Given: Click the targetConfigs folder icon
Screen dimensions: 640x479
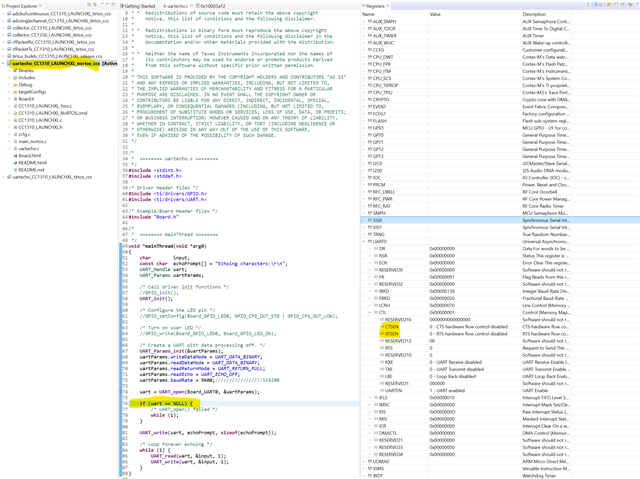Looking at the screenshot, I should pyautogui.click(x=16, y=92).
